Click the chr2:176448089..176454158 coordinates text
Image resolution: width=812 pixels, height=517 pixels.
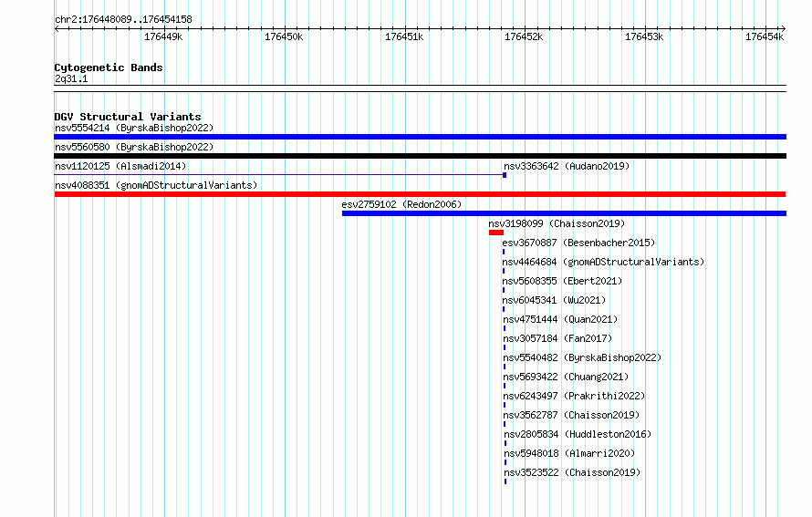click(x=123, y=19)
